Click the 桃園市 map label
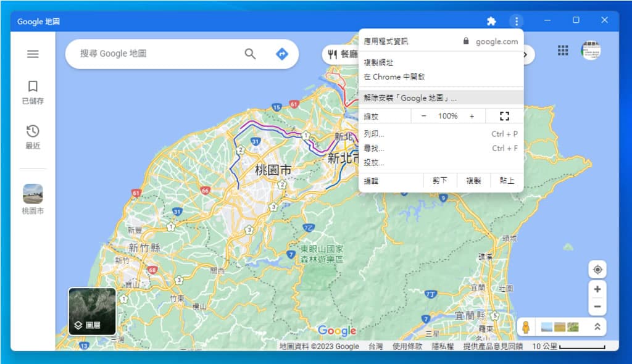 click(x=273, y=170)
